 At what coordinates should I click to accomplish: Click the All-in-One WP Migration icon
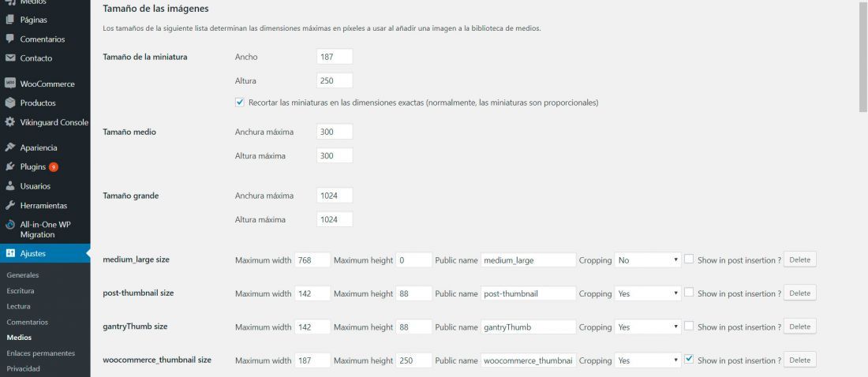pyautogui.click(x=10, y=225)
